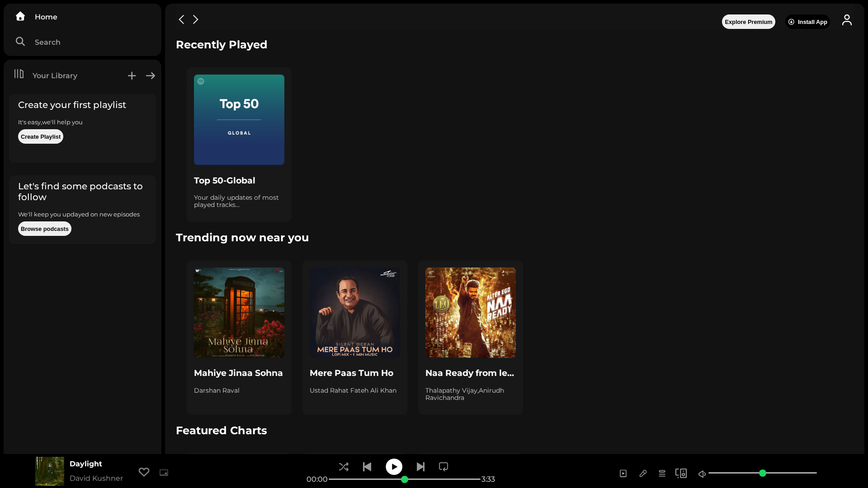The image size is (868, 488).
Task: Open Search from the sidebar
Action: point(47,42)
